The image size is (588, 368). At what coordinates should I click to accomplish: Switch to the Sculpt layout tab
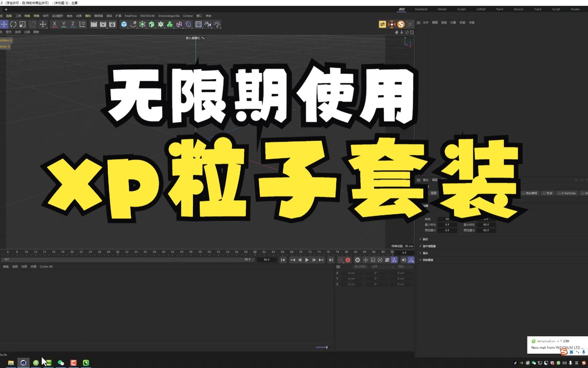pos(461,9)
